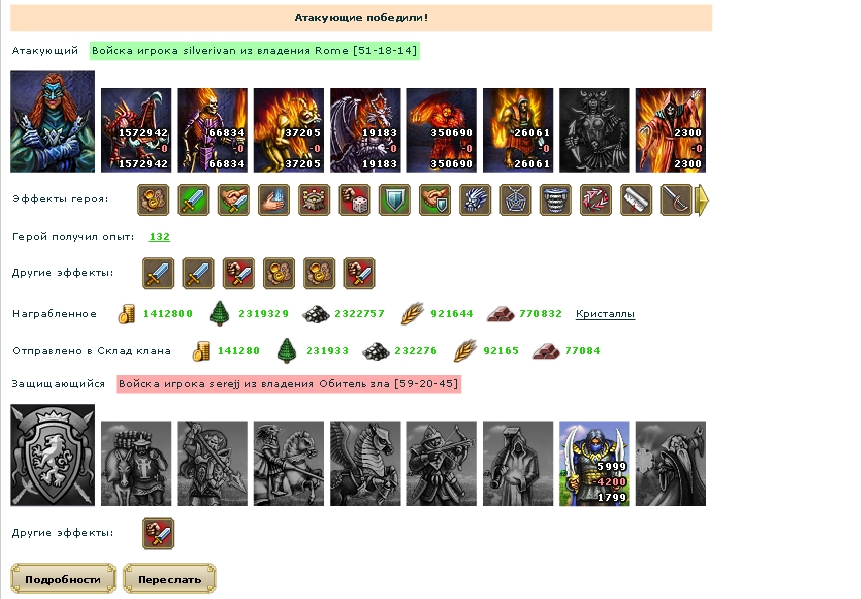861x599 pixels.
Task: Expand more hero effects with yellow arrow
Action: click(x=702, y=200)
